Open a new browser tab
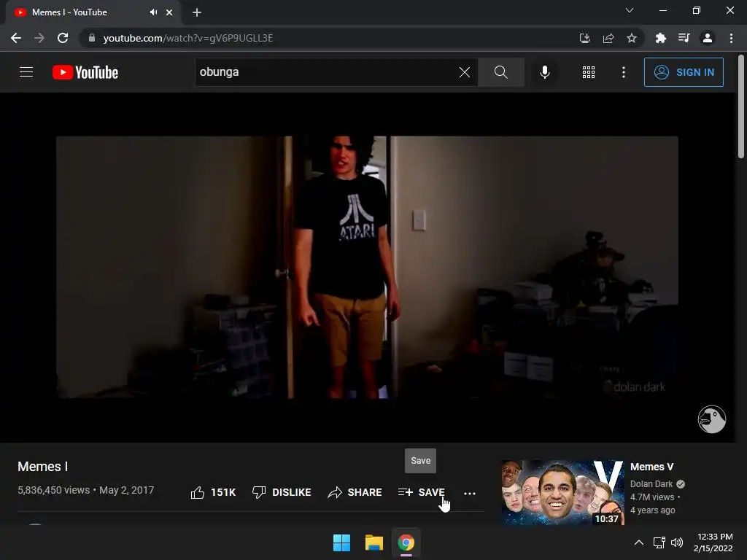 click(x=197, y=12)
